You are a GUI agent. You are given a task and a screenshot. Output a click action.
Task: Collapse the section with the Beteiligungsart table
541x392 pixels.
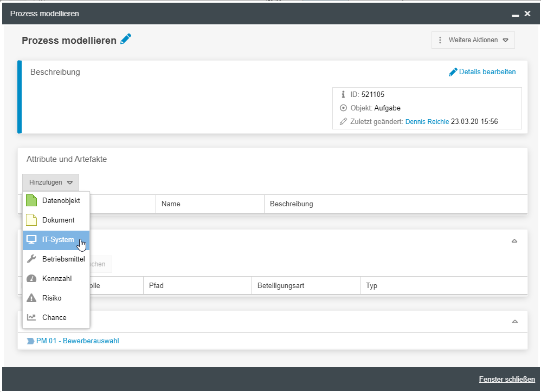(514, 241)
